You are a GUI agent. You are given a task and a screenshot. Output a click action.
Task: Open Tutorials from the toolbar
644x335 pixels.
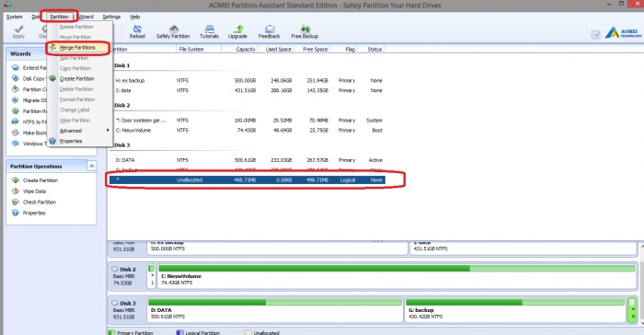[210, 29]
